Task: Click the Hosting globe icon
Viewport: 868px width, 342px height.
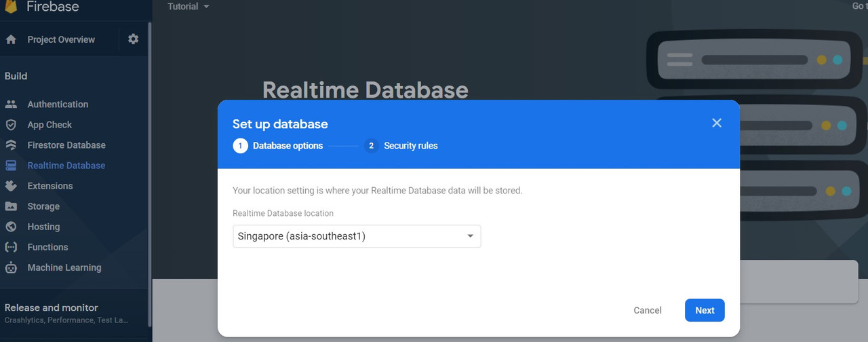Action: (x=11, y=227)
